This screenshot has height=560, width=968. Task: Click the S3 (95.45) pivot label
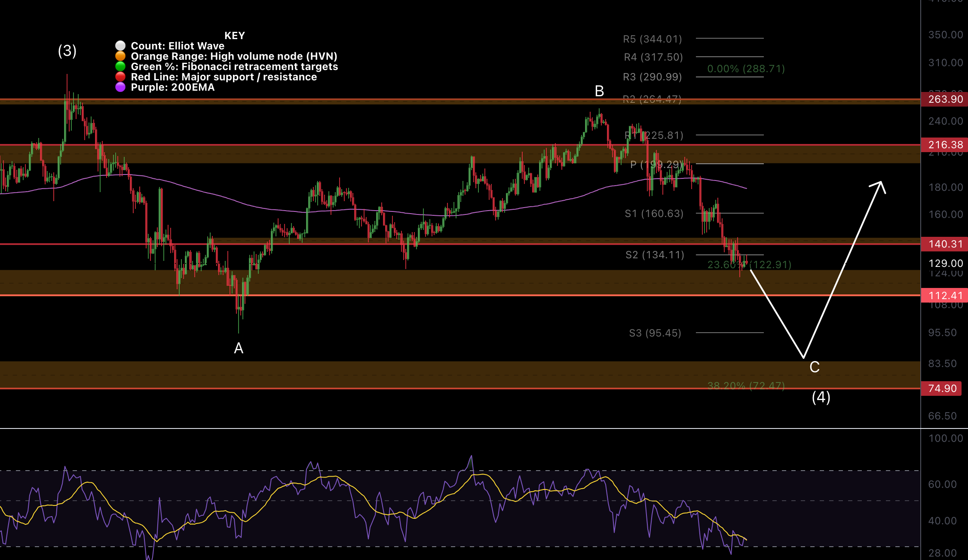[655, 333]
